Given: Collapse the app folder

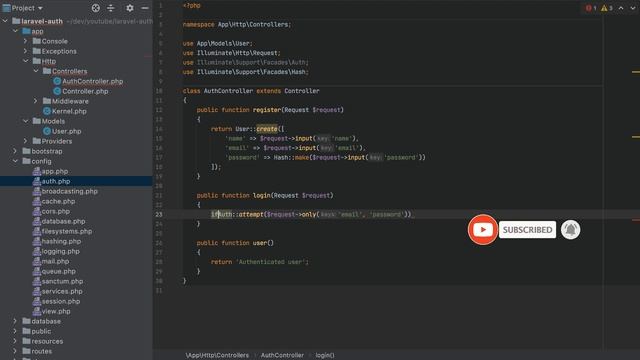Looking at the screenshot, I should tap(16, 31).
